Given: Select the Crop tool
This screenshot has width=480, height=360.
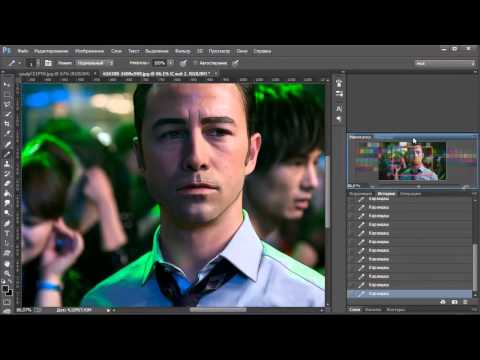Looking at the screenshot, I should point(7,124).
